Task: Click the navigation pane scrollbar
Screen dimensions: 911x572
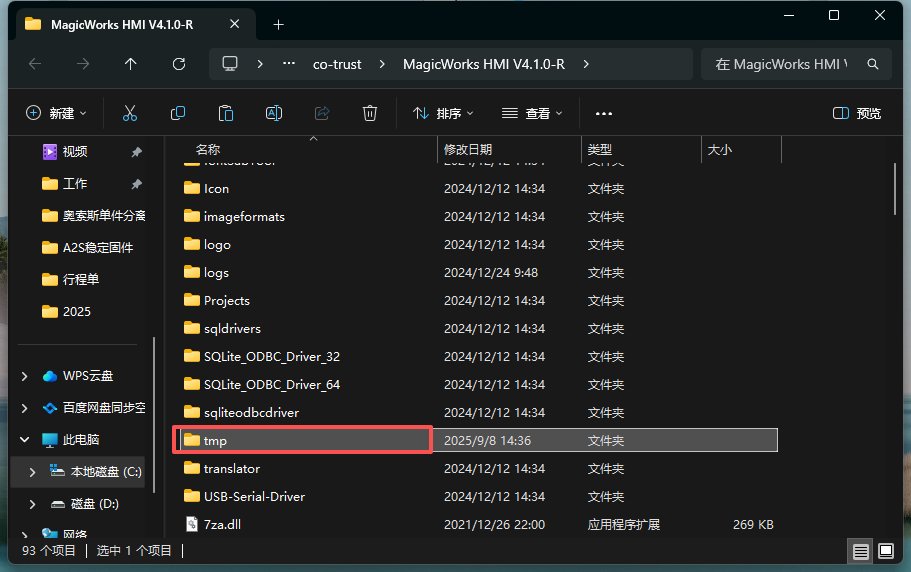Action: (154, 415)
